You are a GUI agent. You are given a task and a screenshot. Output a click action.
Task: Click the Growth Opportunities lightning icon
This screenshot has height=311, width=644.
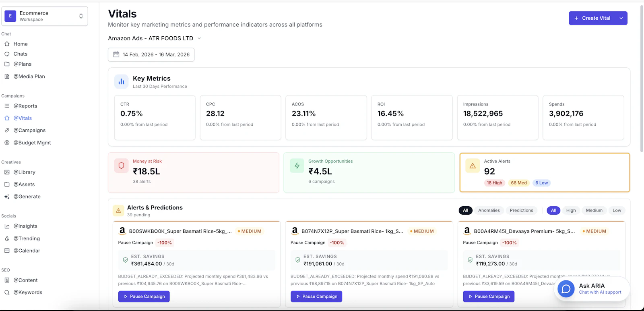coord(297,166)
